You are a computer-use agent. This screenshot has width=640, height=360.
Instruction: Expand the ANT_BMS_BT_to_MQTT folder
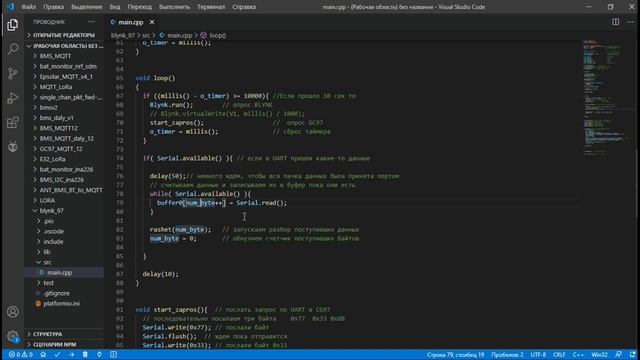tap(71, 190)
